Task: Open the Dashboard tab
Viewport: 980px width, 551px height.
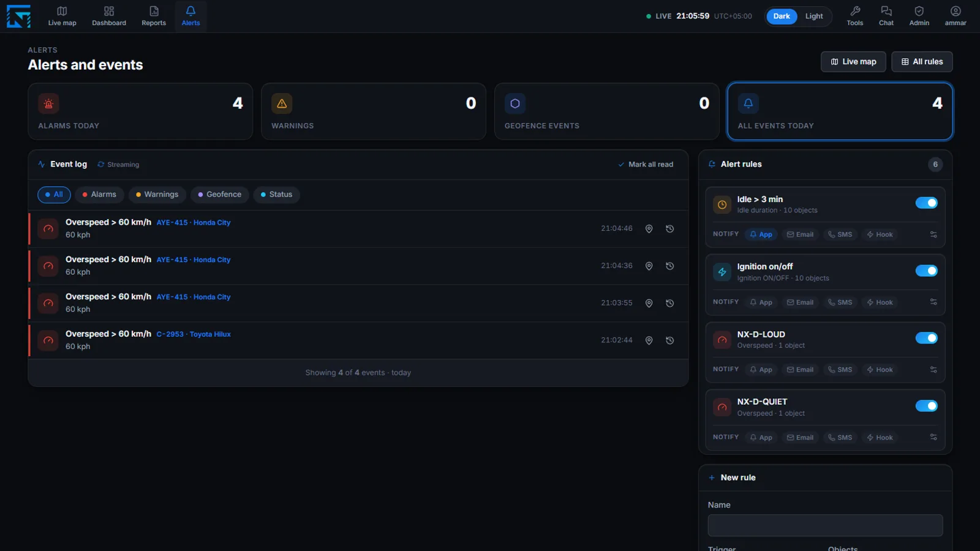Action: 109,16
